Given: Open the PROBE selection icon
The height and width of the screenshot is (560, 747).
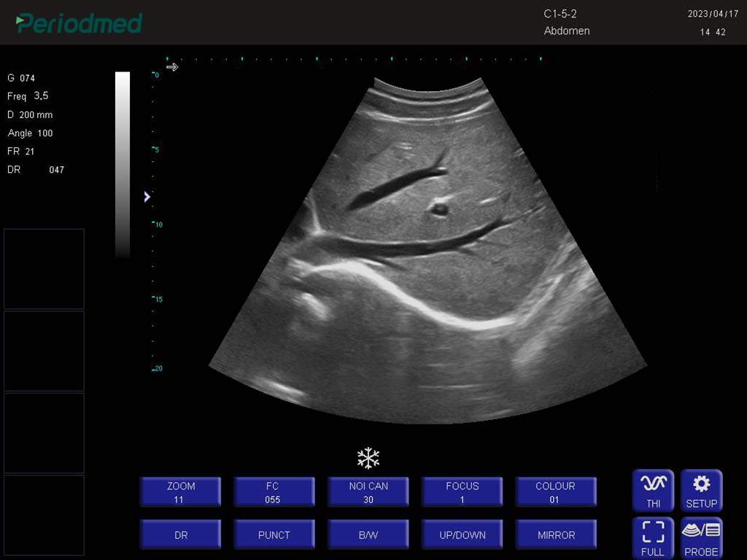Looking at the screenshot, I should [701, 538].
